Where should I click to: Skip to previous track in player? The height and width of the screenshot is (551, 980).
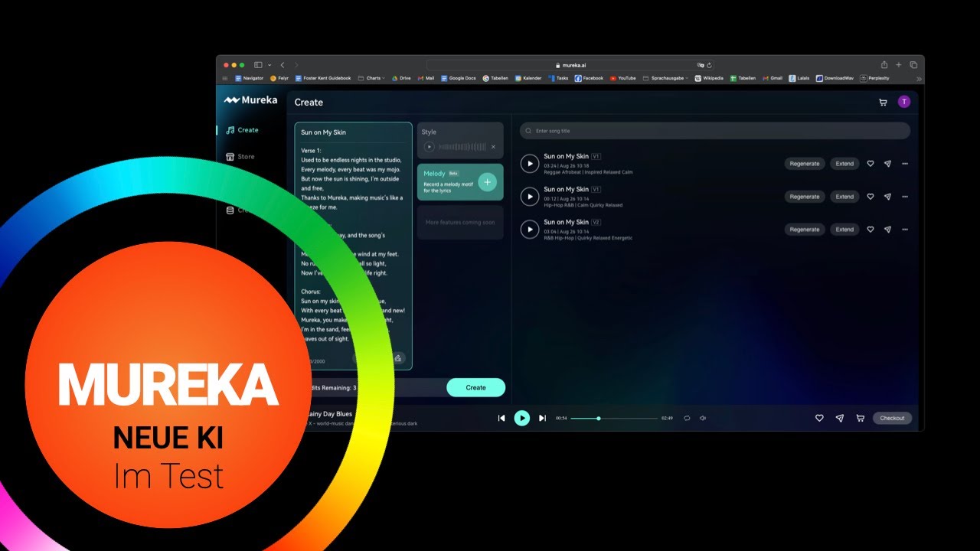coord(501,418)
